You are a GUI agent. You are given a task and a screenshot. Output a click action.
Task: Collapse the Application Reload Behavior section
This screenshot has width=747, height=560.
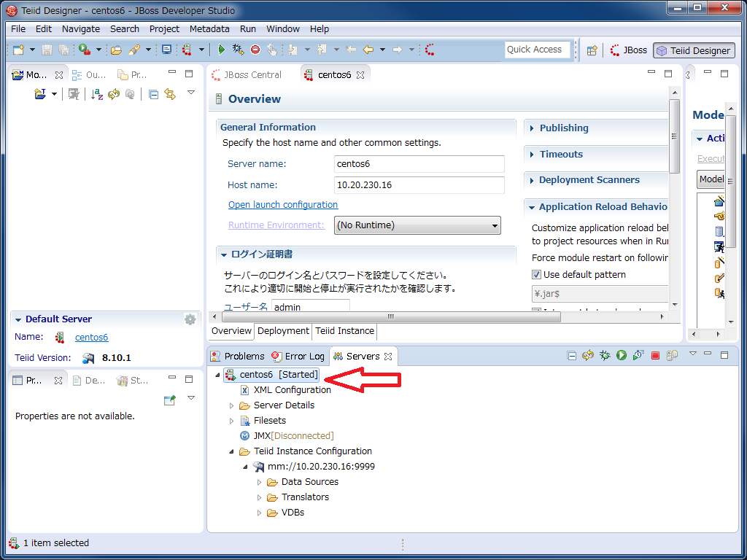point(532,207)
